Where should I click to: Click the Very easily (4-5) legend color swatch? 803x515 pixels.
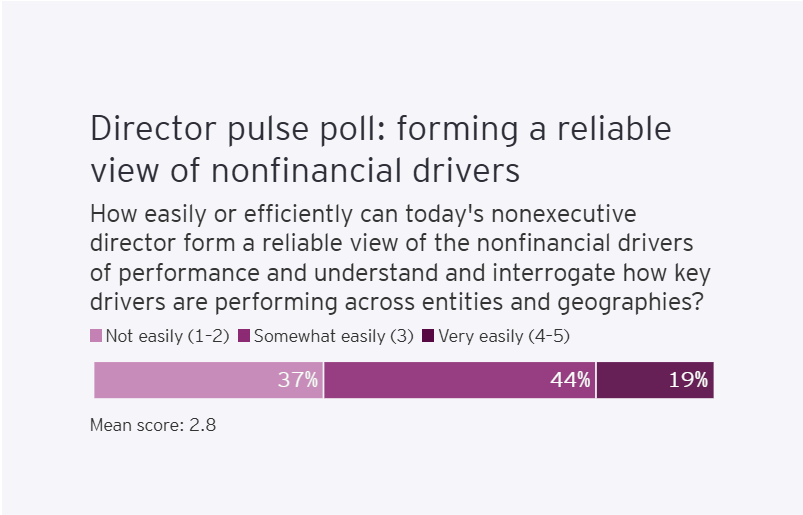(x=429, y=336)
